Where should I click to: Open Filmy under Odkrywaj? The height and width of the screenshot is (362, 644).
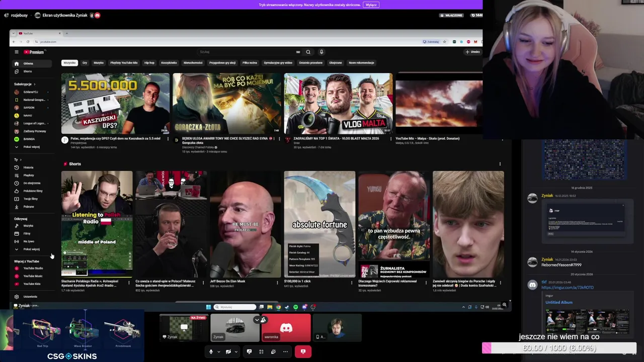[32, 233]
